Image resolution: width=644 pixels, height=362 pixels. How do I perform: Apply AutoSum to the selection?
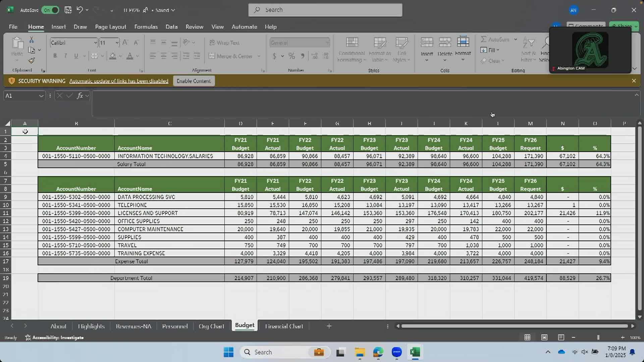(x=496, y=39)
